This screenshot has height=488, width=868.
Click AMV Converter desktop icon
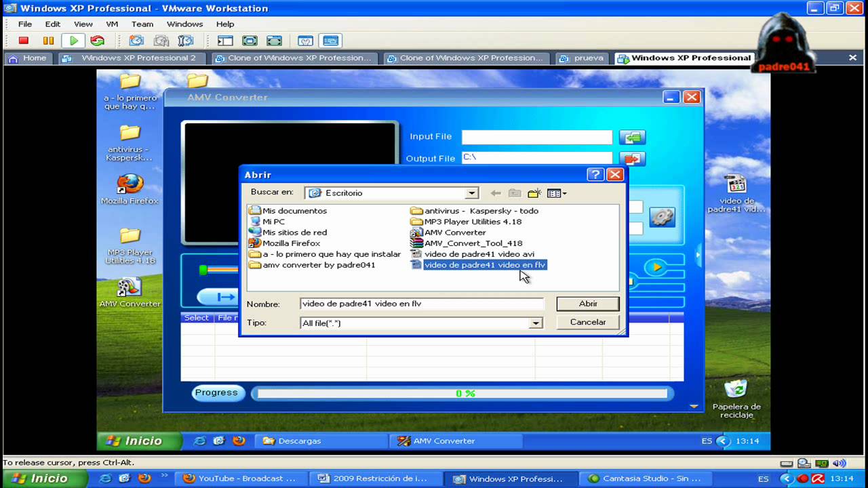click(130, 293)
